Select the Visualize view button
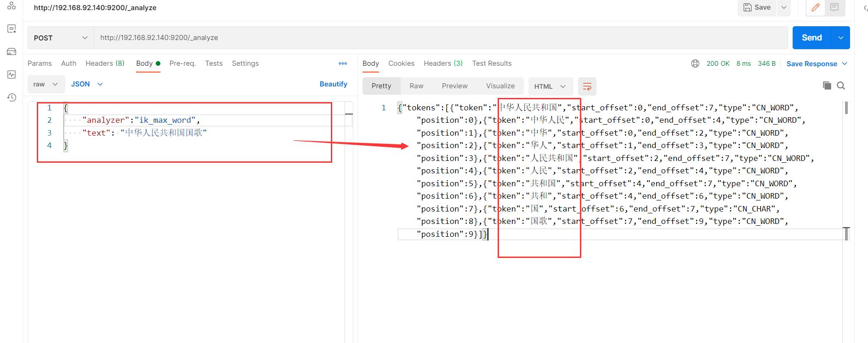Screen dimensions: 868x343 [500, 86]
